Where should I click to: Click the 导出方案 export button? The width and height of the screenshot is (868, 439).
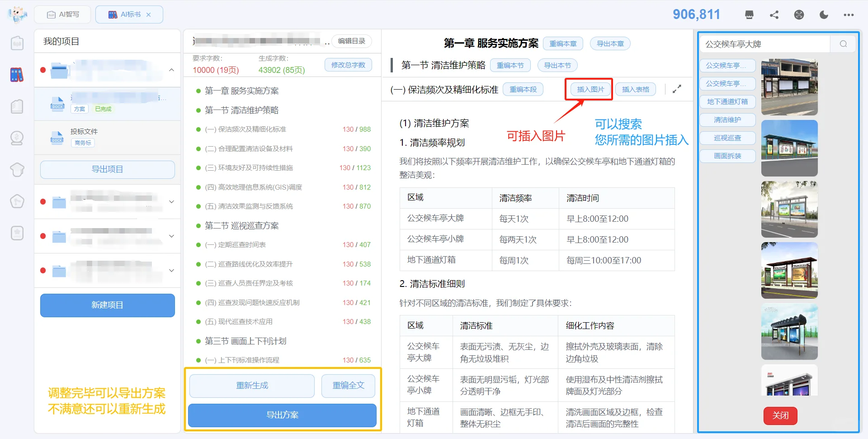tap(282, 415)
